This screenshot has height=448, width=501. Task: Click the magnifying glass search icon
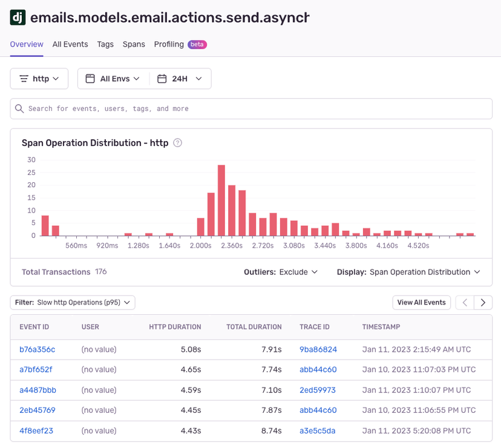(19, 108)
